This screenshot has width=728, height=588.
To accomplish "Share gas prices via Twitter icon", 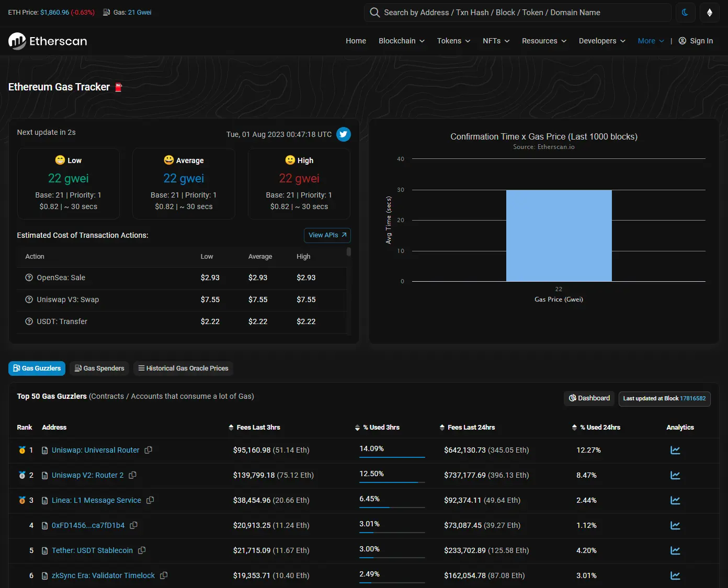I will pos(344,134).
